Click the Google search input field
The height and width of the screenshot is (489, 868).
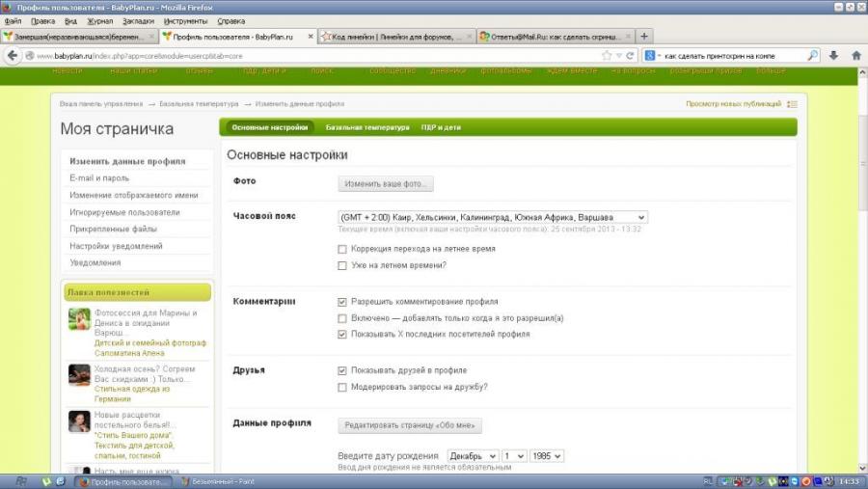pyautogui.click(x=734, y=56)
